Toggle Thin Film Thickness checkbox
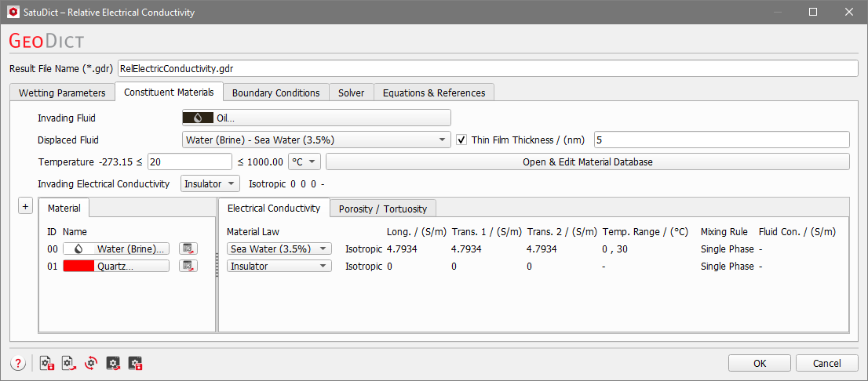The image size is (868, 381). 461,140
